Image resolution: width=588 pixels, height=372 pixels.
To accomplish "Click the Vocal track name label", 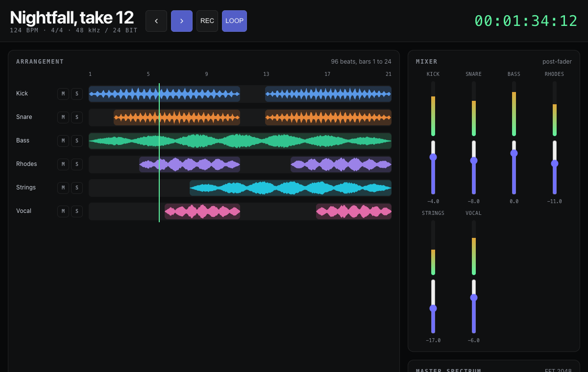I will tap(24, 211).
